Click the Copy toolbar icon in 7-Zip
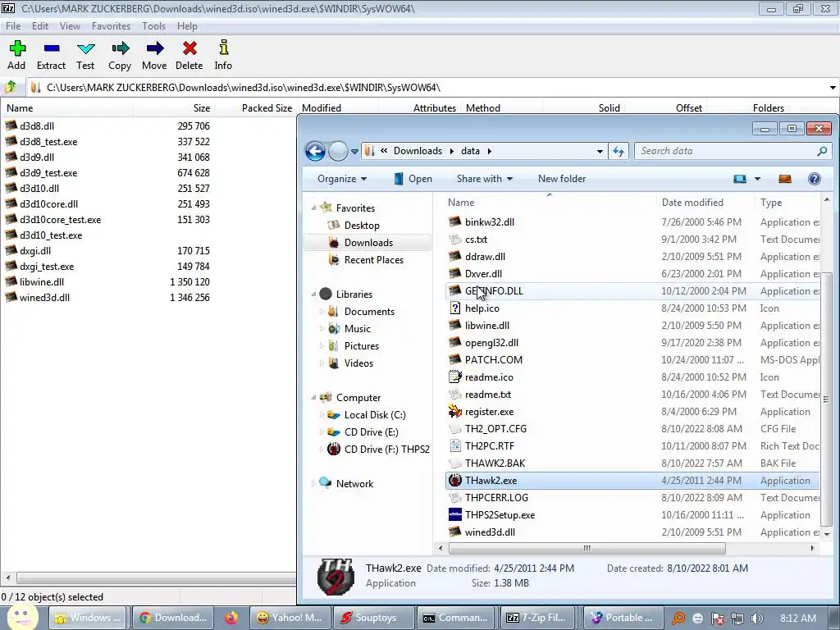840x630 pixels. pos(120,48)
